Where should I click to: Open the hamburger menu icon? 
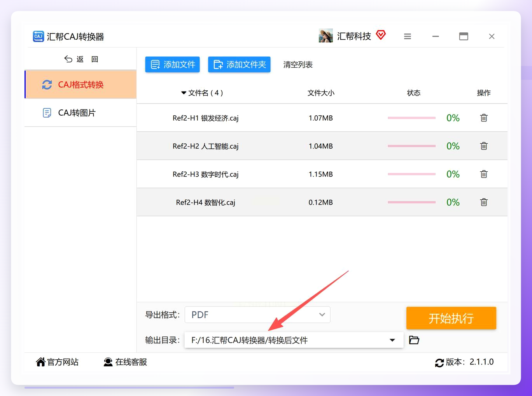(408, 36)
